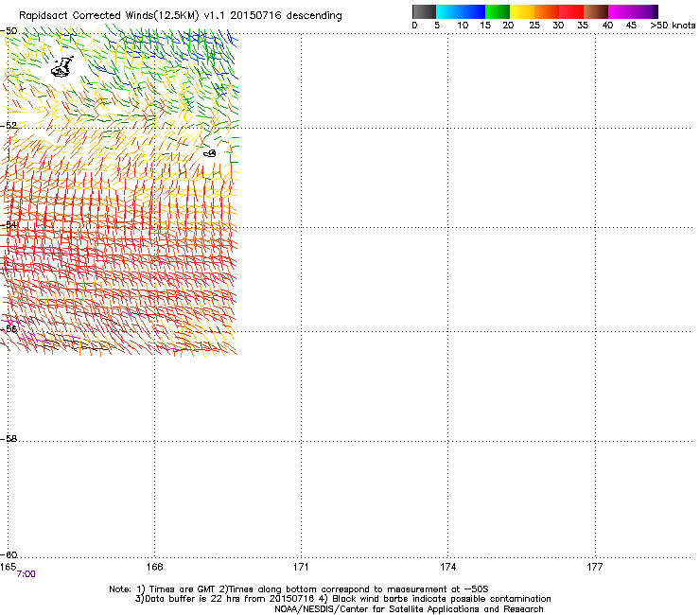The height and width of the screenshot is (615, 700).
Task: Click the legend tick label '15'
Action: [x=485, y=26]
